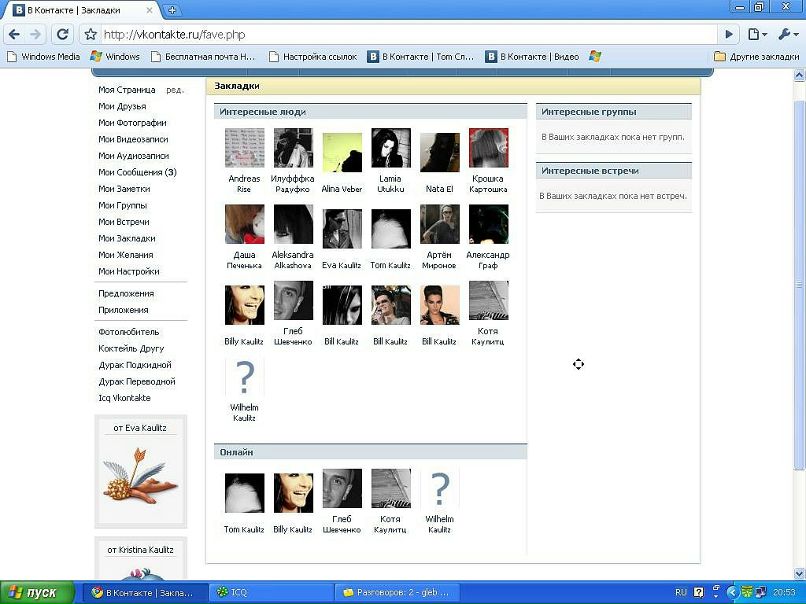Click the Windows Media bookmark
This screenshot has width=806, height=604.
coord(43,57)
